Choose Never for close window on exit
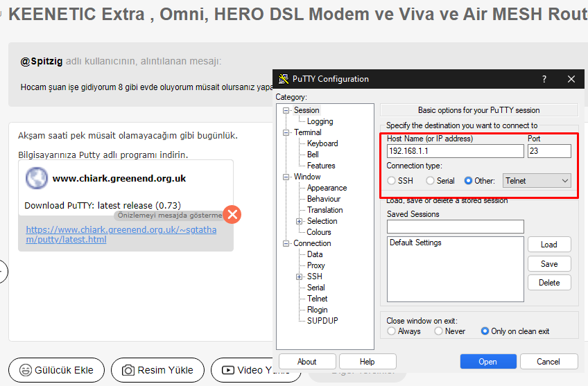The height and width of the screenshot is (386, 588). coord(438,331)
